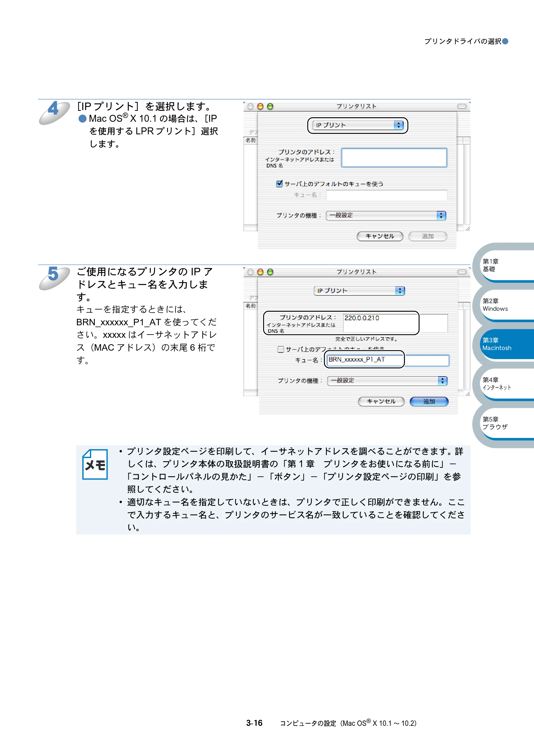Viewport: 534px width, 756px height.
Task: Click toolbar toggle pill in upper プリンタリスト title bar
Action: tap(462, 106)
